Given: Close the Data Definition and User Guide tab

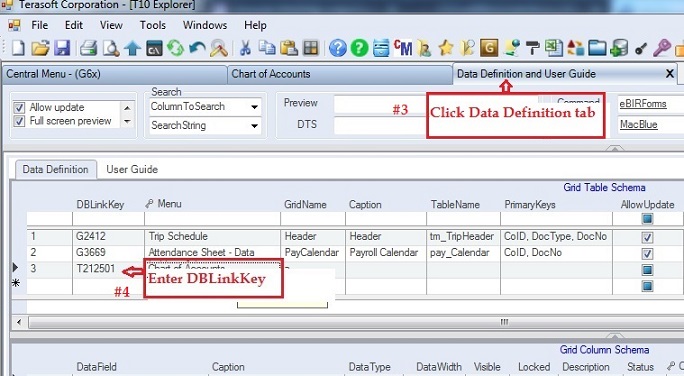Looking at the screenshot, I should 670,74.
